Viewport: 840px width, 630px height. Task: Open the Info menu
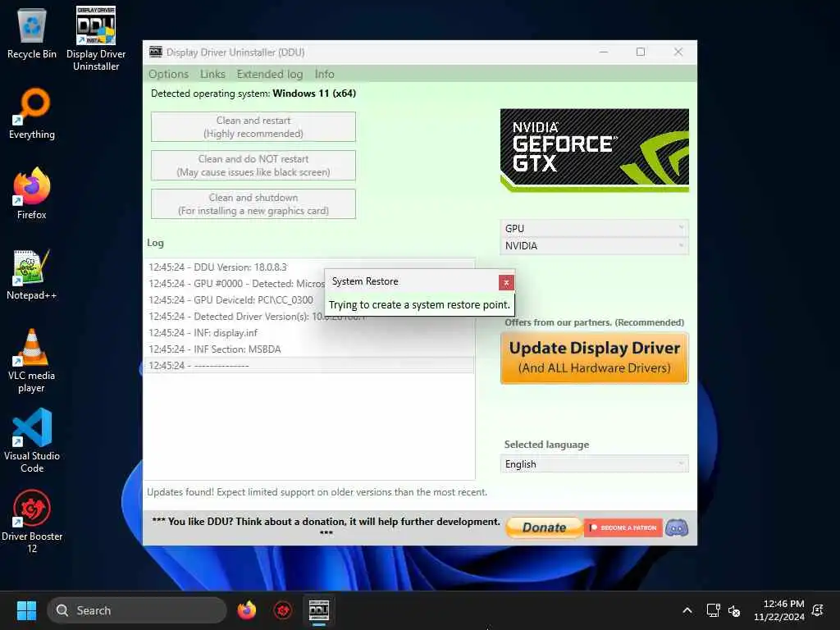click(x=325, y=74)
